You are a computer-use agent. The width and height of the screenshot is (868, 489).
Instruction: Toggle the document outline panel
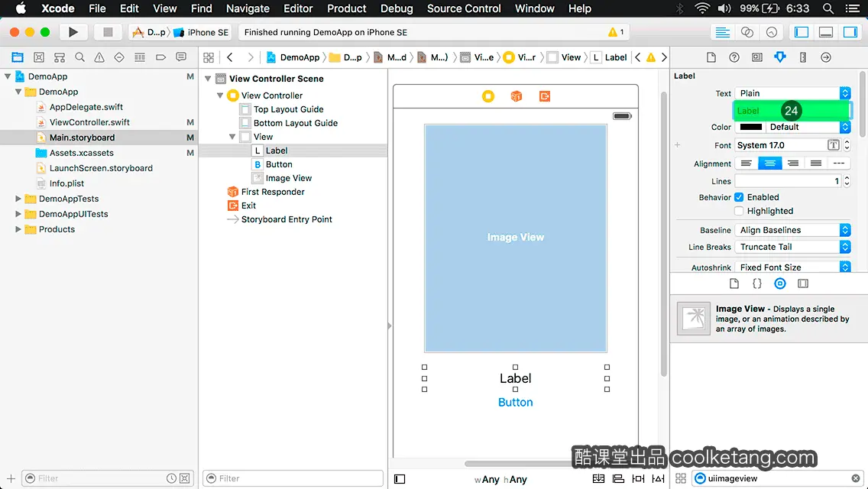[400, 479]
